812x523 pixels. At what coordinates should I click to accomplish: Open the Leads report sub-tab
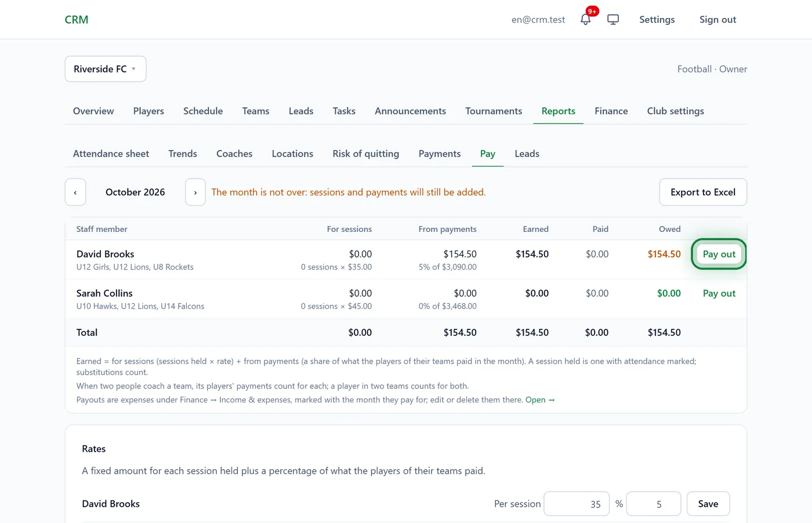click(527, 154)
